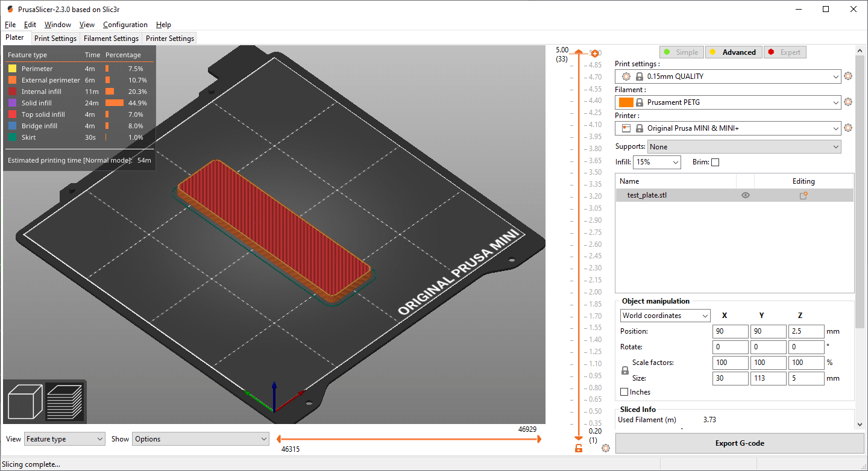868x471 pixels.
Task: Click the Position X input field
Action: pyautogui.click(x=730, y=331)
